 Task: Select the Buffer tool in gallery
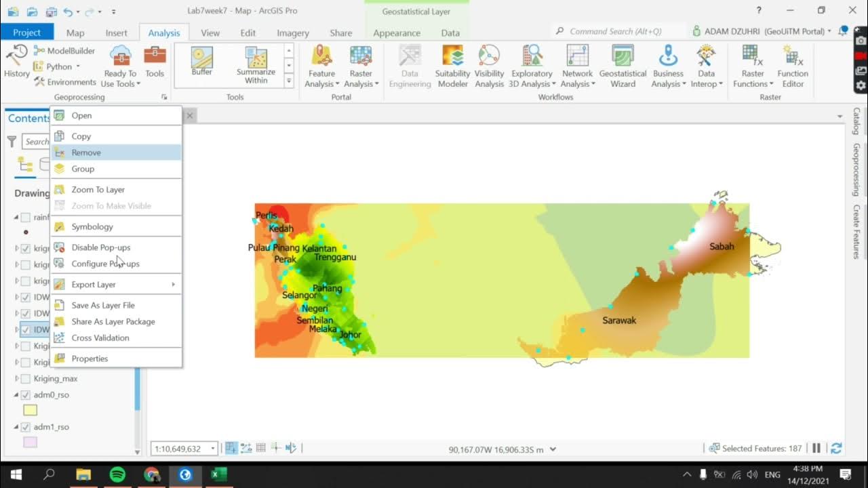[x=202, y=61]
